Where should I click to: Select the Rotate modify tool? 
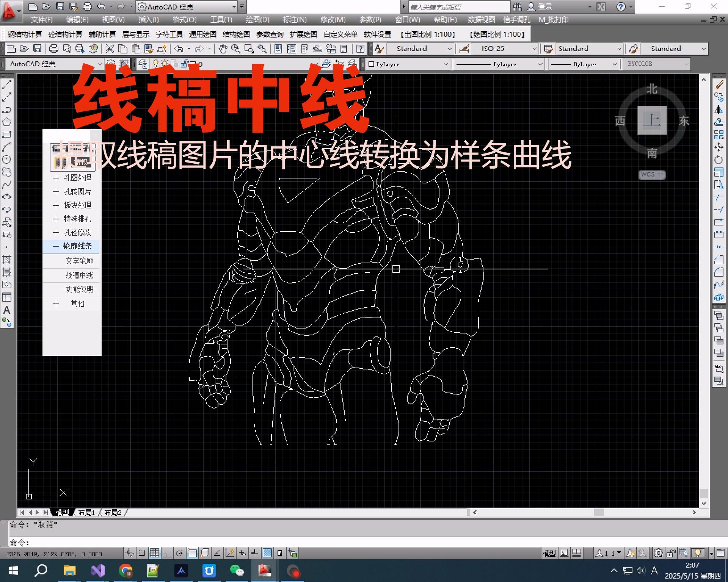719,160
